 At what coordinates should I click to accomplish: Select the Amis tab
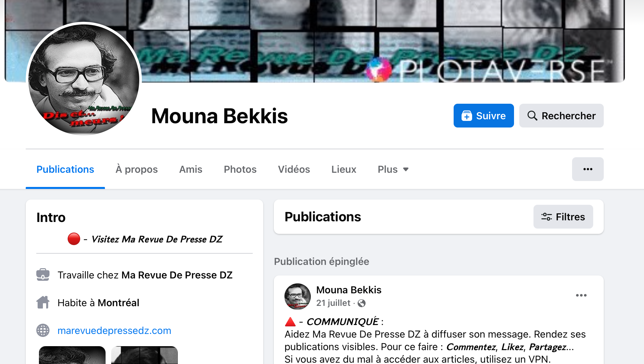pyautogui.click(x=191, y=169)
